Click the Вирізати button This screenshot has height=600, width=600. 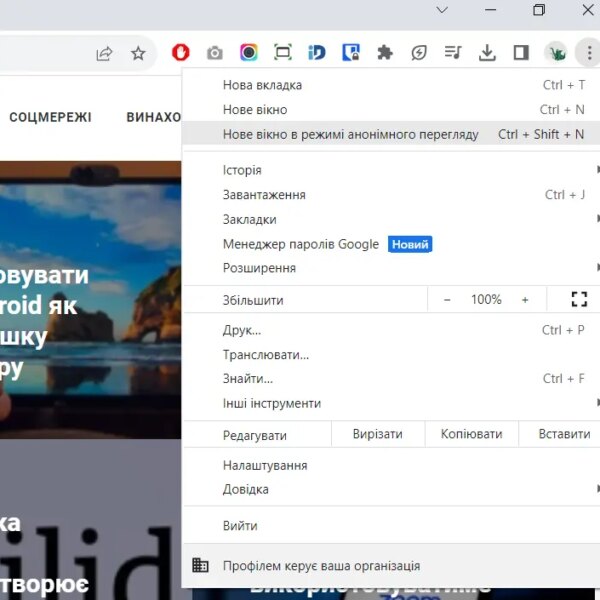(x=378, y=434)
